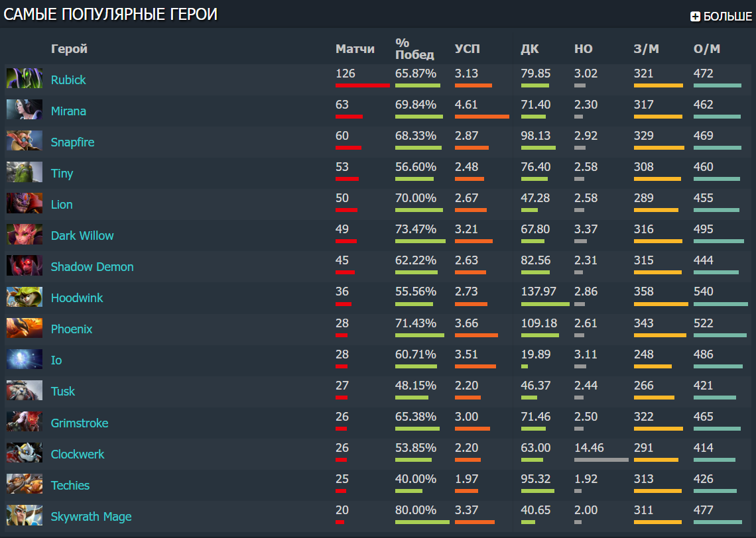756x538 pixels.
Task: Open the Mirana hero link
Action: (x=68, y=111)
